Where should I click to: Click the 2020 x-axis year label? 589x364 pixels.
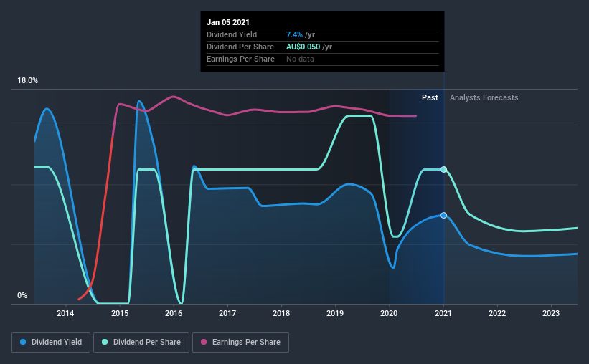coord(389,313)
